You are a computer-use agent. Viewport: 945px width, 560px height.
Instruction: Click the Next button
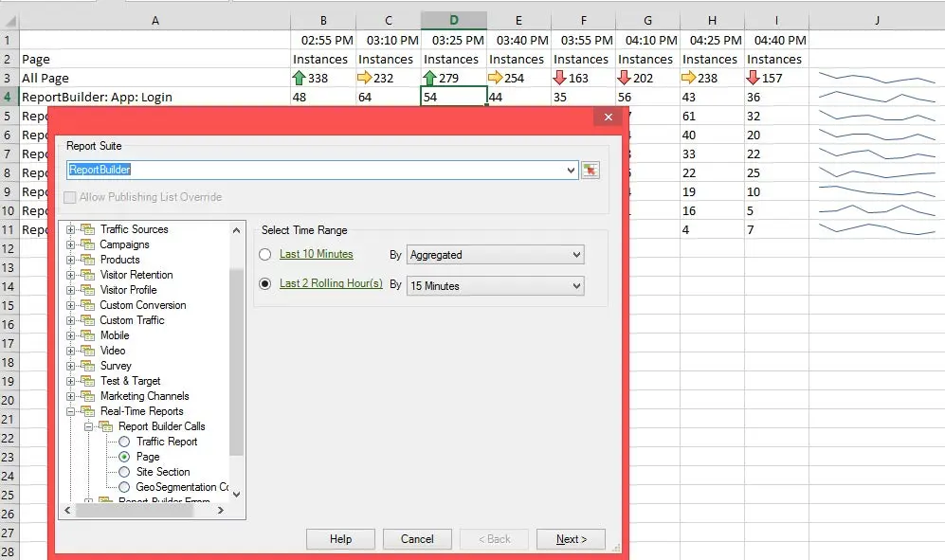click(x=571, y=538)
